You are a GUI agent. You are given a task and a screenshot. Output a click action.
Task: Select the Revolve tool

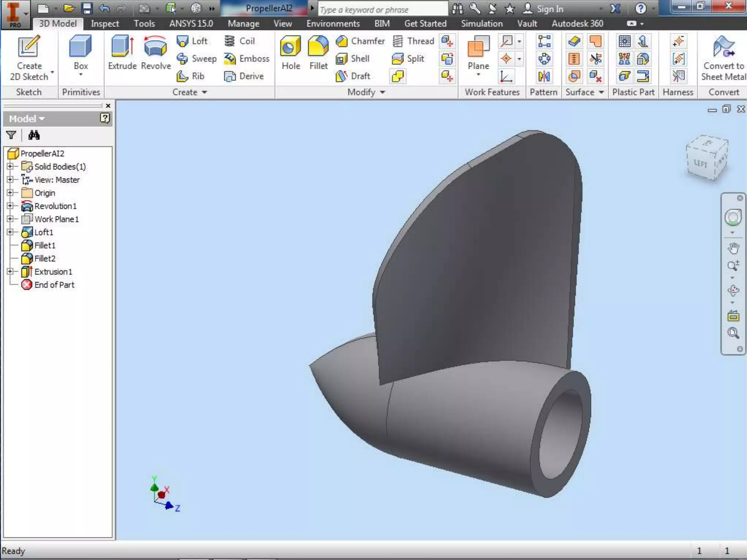click(x=156, y=52)
